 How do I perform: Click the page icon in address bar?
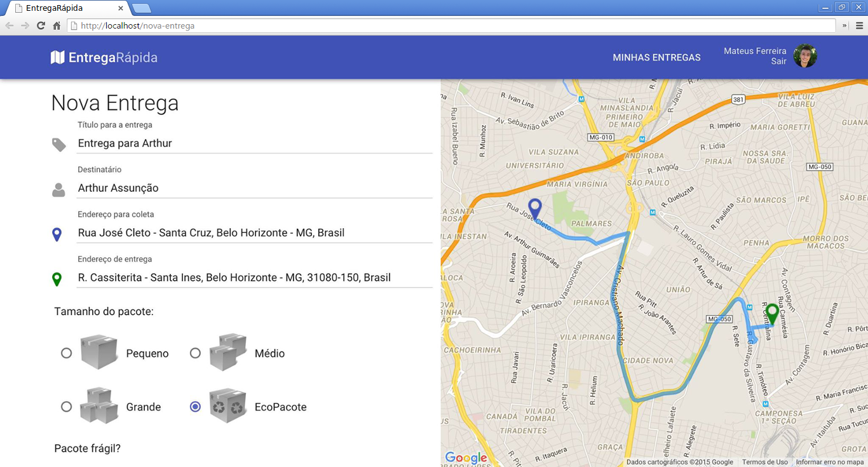click(x=74, y=26)
